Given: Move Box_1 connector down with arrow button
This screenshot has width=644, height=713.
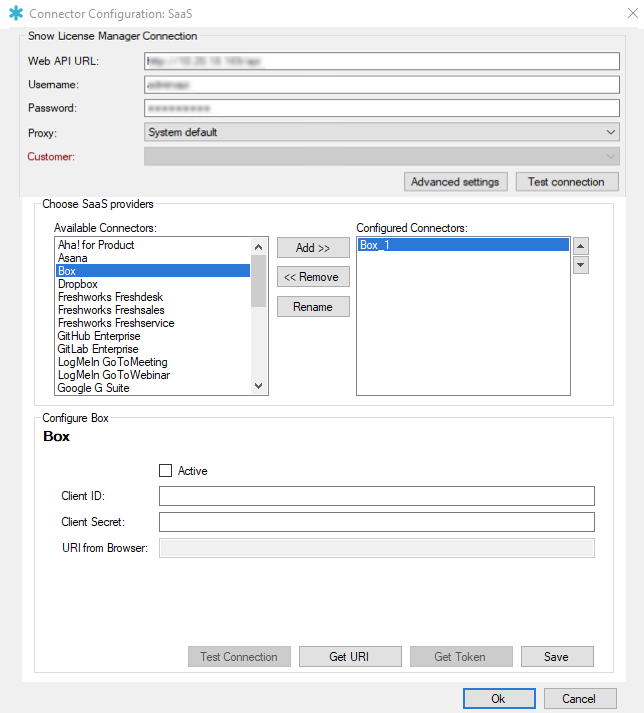Looking at the screenshot, I should pyautogui.click(x=581, y=265).
